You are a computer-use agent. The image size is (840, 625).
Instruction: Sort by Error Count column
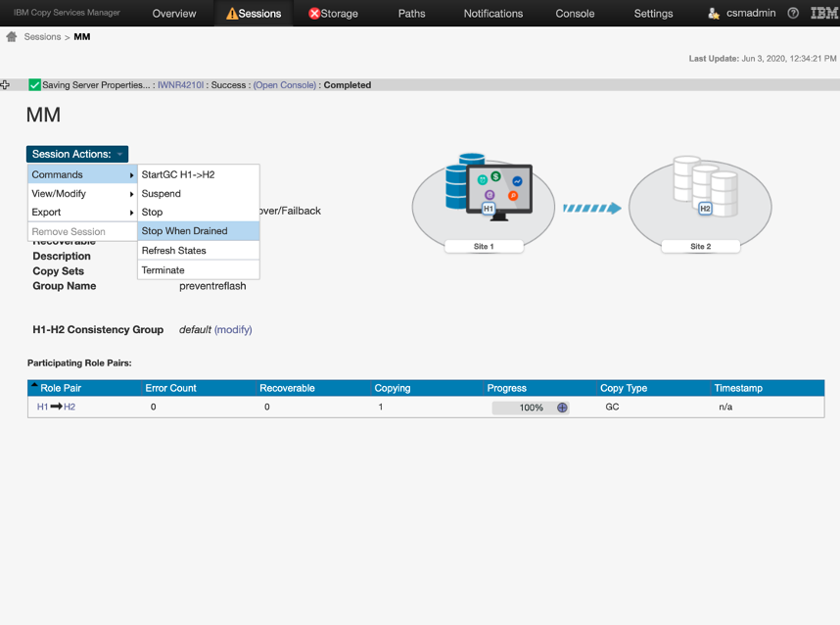click(171, 388)
